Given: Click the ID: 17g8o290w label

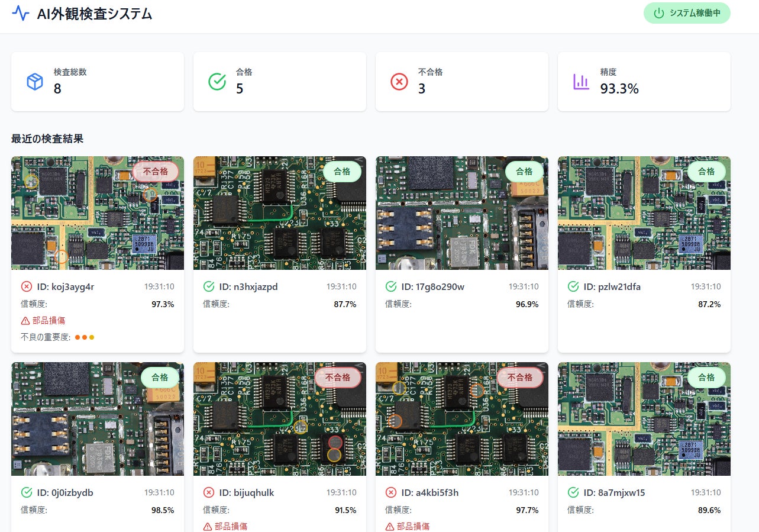Looking at the screenshot, I should [x=433, y=287].
